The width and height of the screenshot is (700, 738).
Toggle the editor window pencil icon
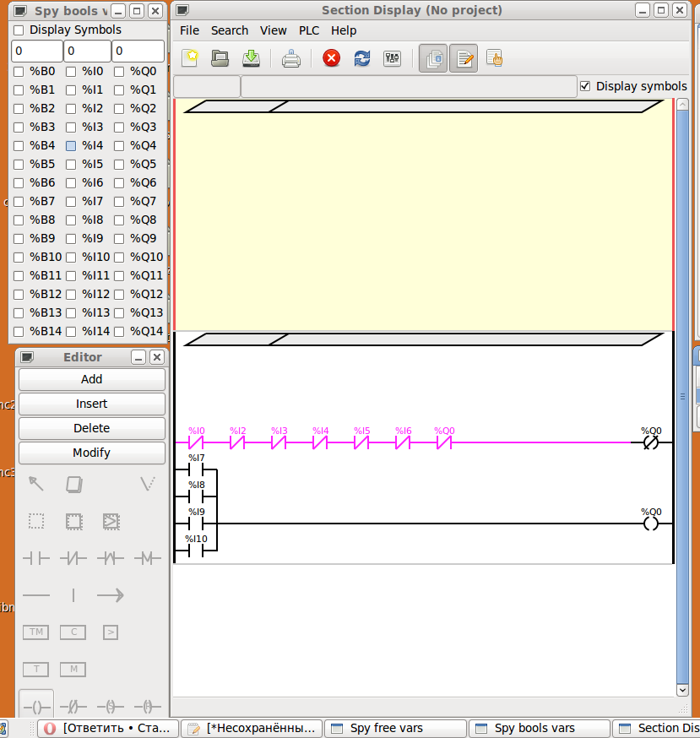pos(464,58)
